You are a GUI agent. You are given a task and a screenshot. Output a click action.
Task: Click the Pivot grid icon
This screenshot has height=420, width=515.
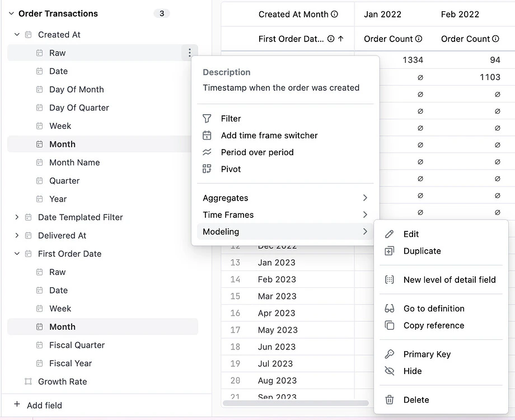click(207, 169)
